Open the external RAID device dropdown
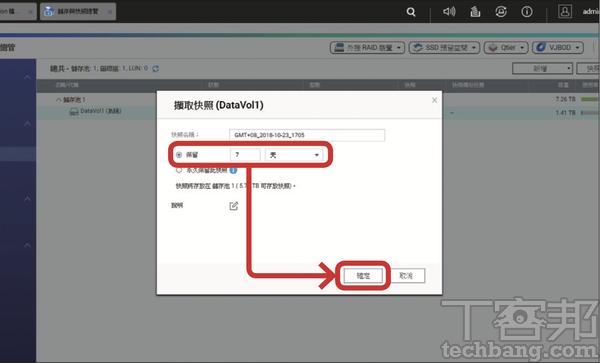Screen dimensions: 600x363 [367, 48]
